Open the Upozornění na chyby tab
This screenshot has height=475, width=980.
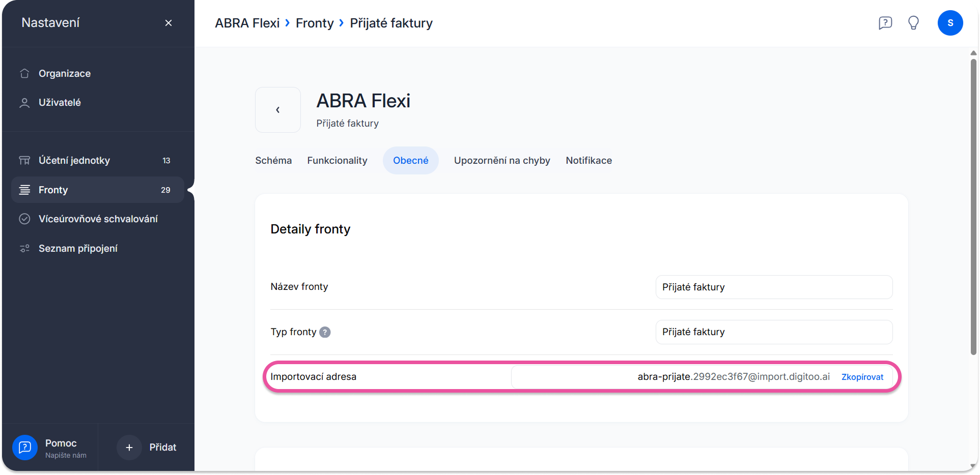pos(502,161)
